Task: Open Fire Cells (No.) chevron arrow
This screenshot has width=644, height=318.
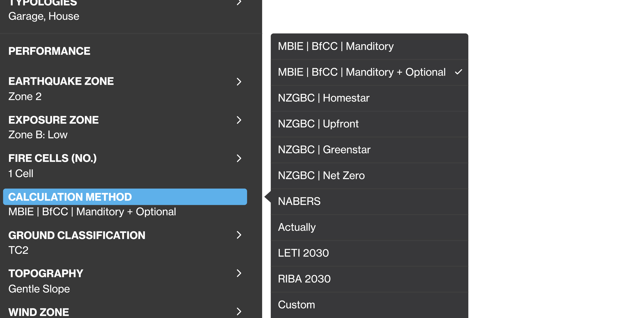Action: coord(239,158)
